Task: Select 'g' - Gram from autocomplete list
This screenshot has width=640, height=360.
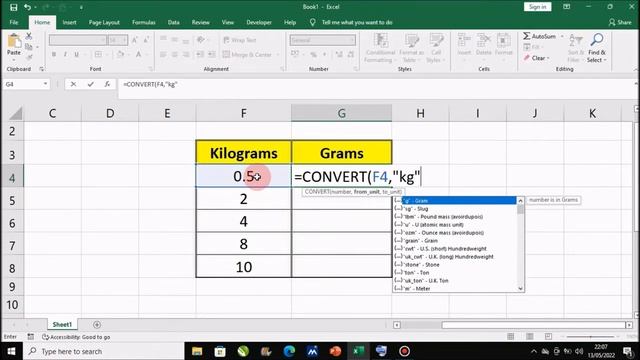Action: (456, 200)
